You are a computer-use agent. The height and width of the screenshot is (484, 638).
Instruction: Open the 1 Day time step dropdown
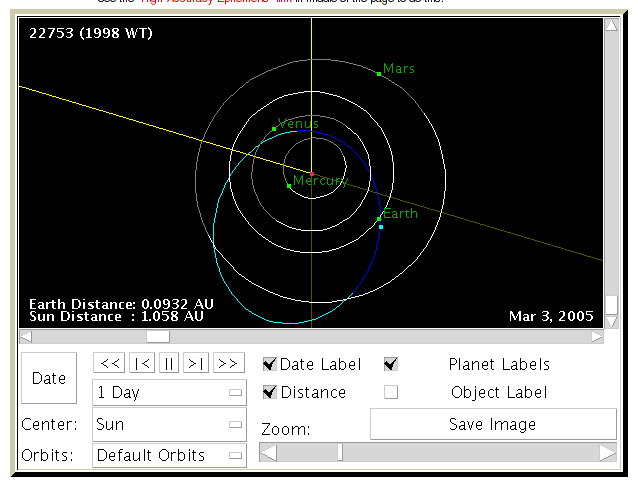pyautogui.click(x=169, y=392)
